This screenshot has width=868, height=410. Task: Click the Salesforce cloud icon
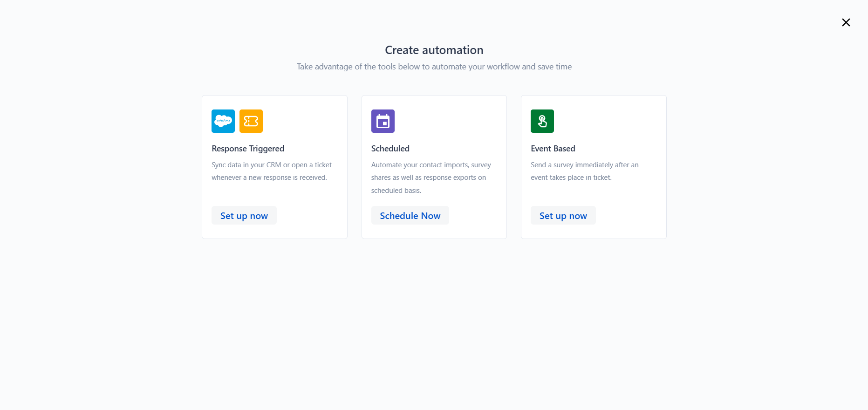[223, 121]
